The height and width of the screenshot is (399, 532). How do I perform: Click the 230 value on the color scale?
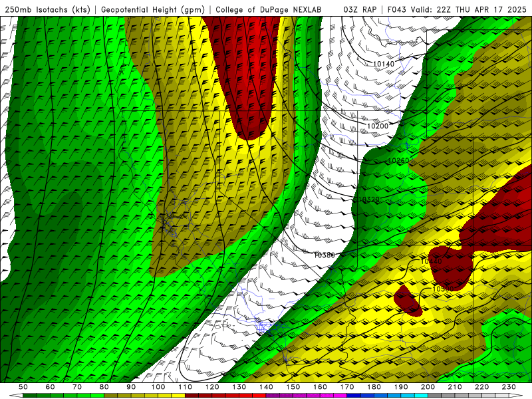tap(509, 387)
